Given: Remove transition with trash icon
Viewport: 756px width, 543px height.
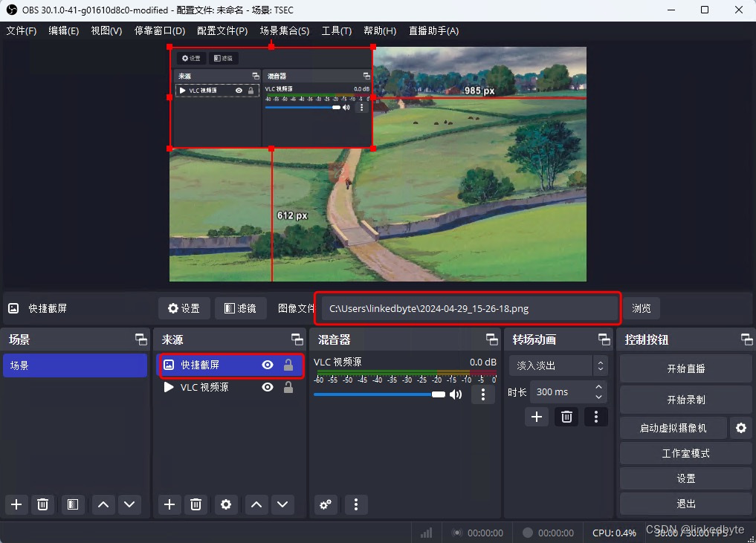Looking at the screenshot, I should tap(566, 417).
